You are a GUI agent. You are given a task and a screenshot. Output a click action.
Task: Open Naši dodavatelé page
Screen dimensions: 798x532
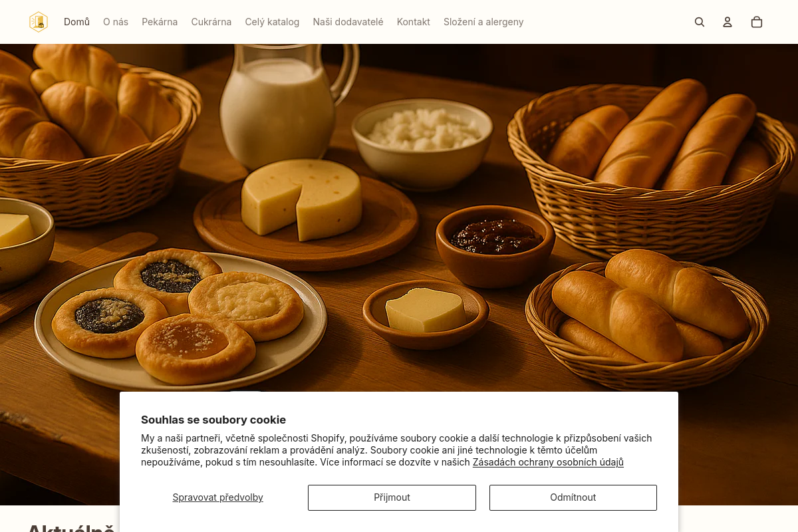(348, 22)
